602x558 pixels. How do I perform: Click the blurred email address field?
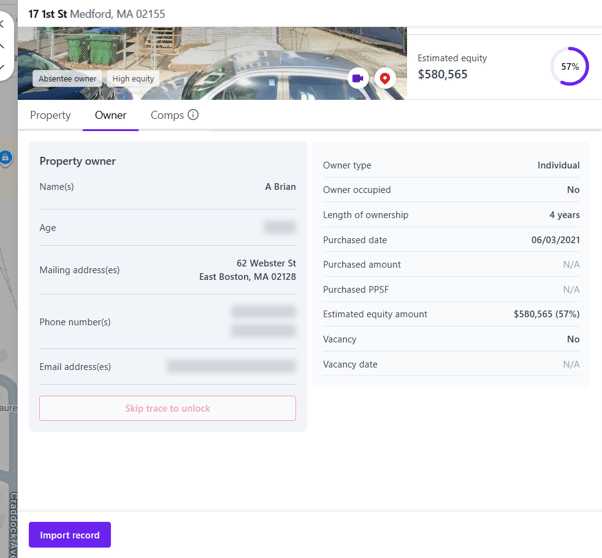tap(231, 367)
